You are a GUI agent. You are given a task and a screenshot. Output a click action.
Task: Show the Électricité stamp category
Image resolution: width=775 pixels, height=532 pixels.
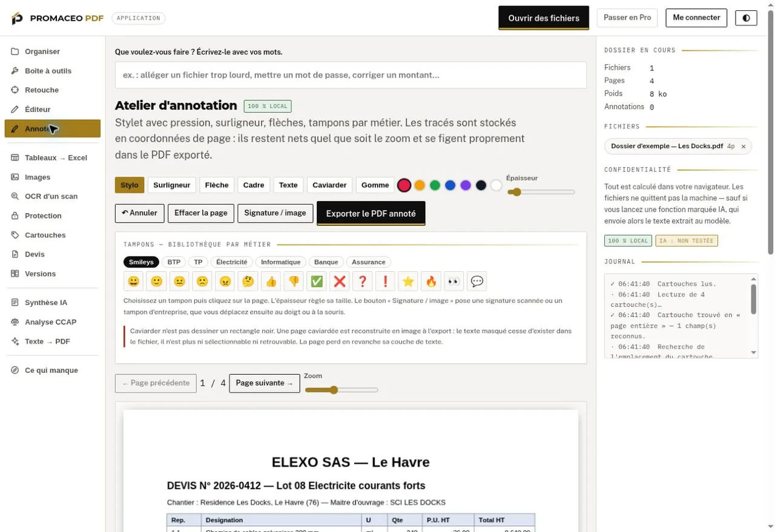click(232, 262)
